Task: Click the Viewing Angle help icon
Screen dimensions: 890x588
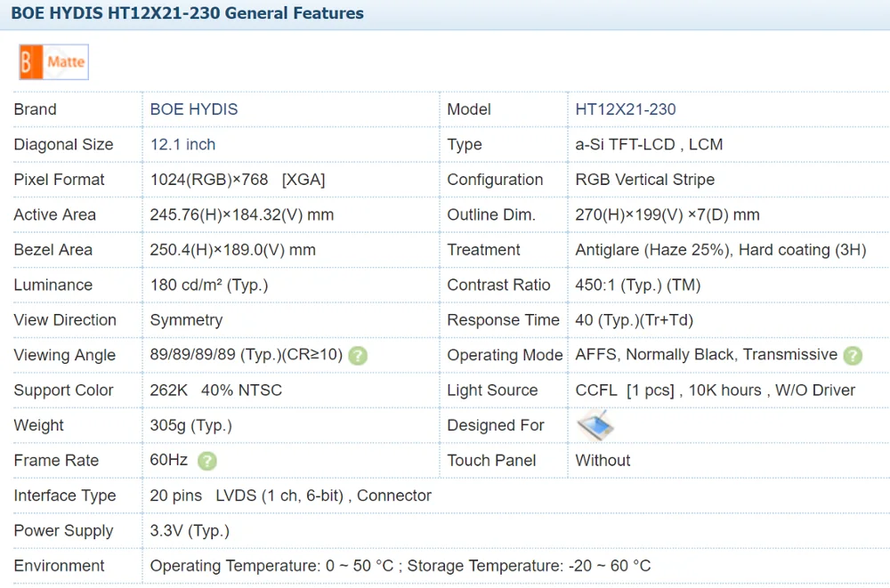Action: click(x=358, y=356)
